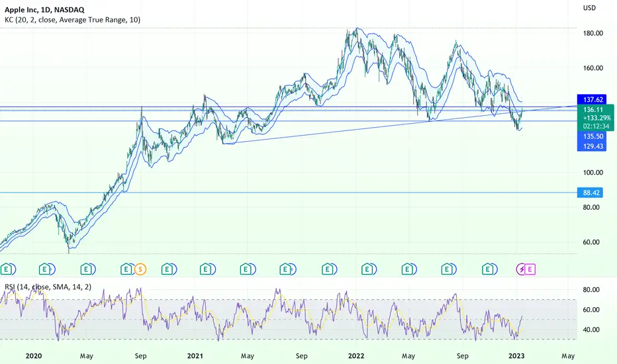Select the 88.42 horizontal line price label
Image resolution: width=617 pixels, height=364 pixels.
pos(591,193)
